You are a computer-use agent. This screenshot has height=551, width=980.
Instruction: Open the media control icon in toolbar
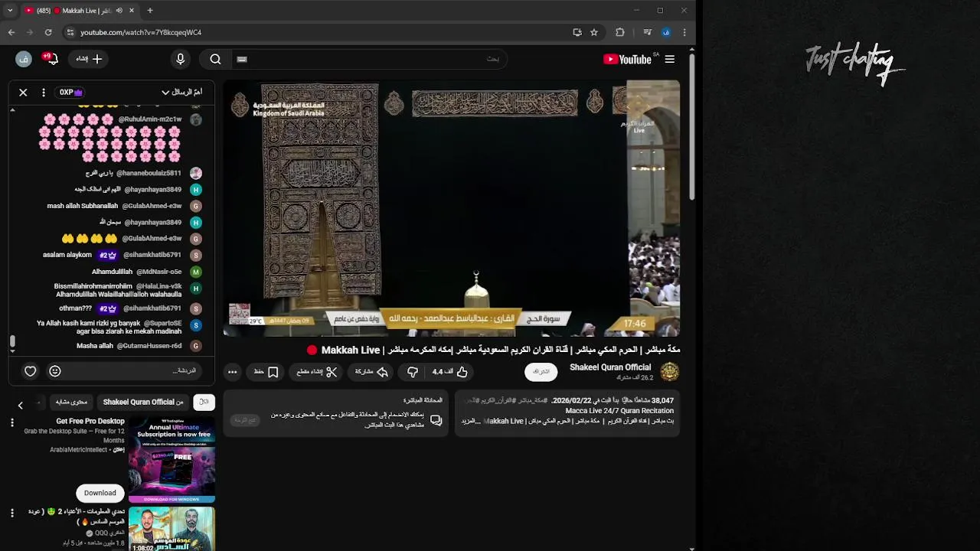tap(648, 32)
